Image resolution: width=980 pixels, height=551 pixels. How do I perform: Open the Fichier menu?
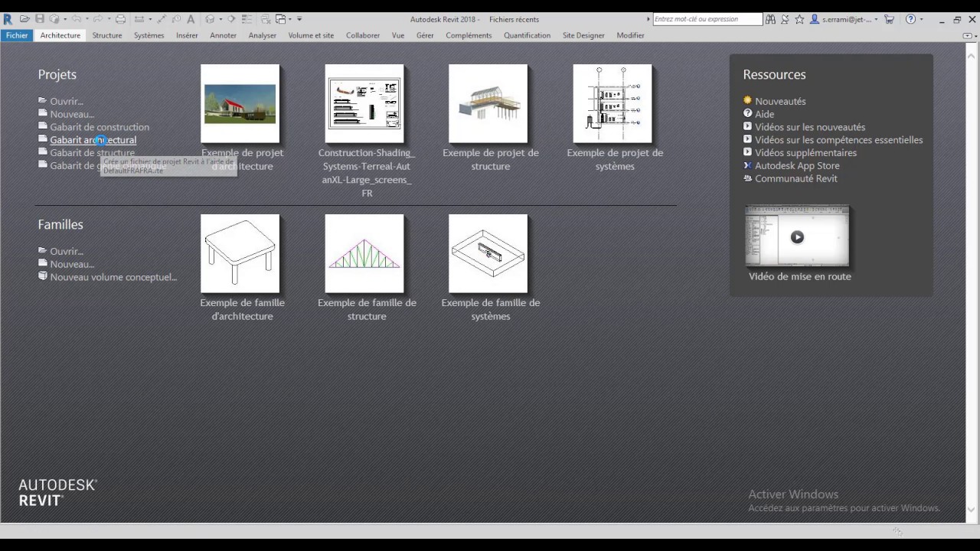(x=17, y=35)
